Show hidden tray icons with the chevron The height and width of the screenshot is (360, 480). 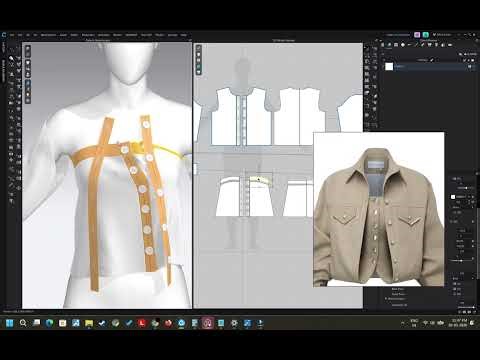click(x=402, y=323)
